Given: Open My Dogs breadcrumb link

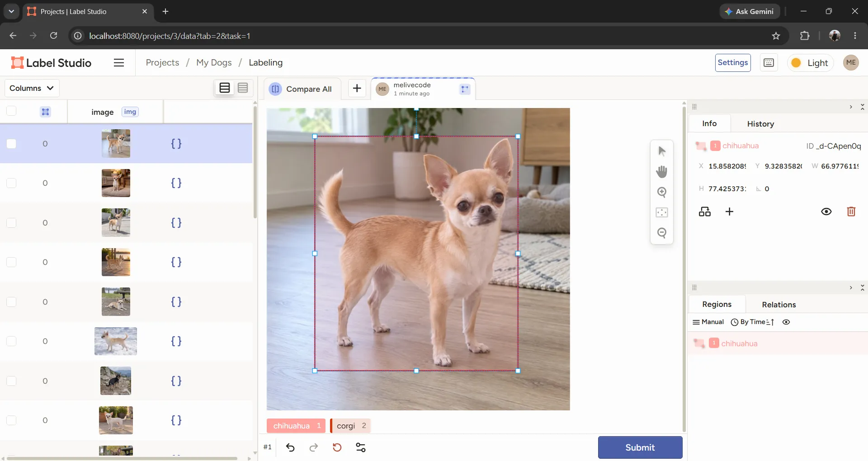Looking at the screenshot, I should click(214, 63).
